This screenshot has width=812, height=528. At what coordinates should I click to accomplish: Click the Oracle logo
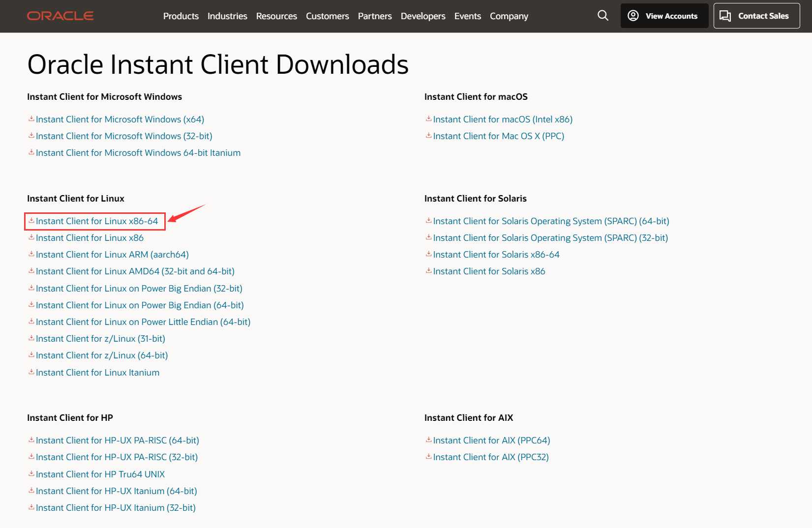point(60,16)
